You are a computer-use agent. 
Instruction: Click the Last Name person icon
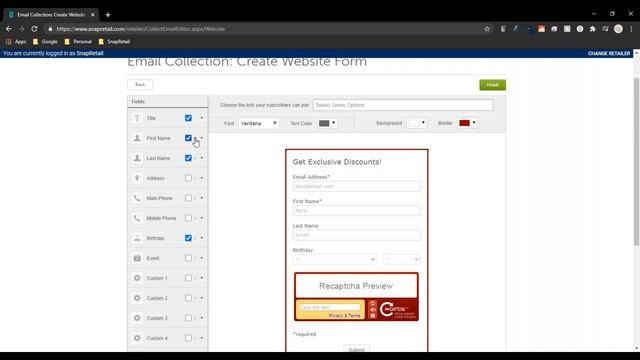(x=137, y=158)
